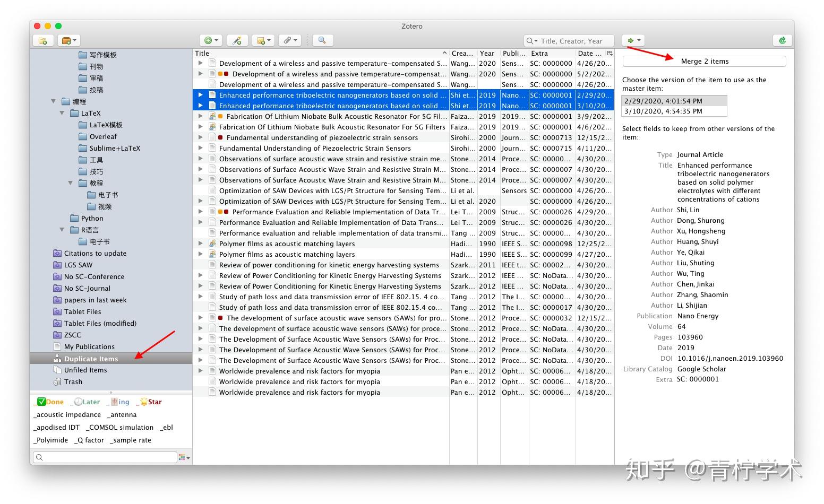Click the magic wand Add by Identifier icon
This screenshot has height=504, width=824.
point(237,40)
